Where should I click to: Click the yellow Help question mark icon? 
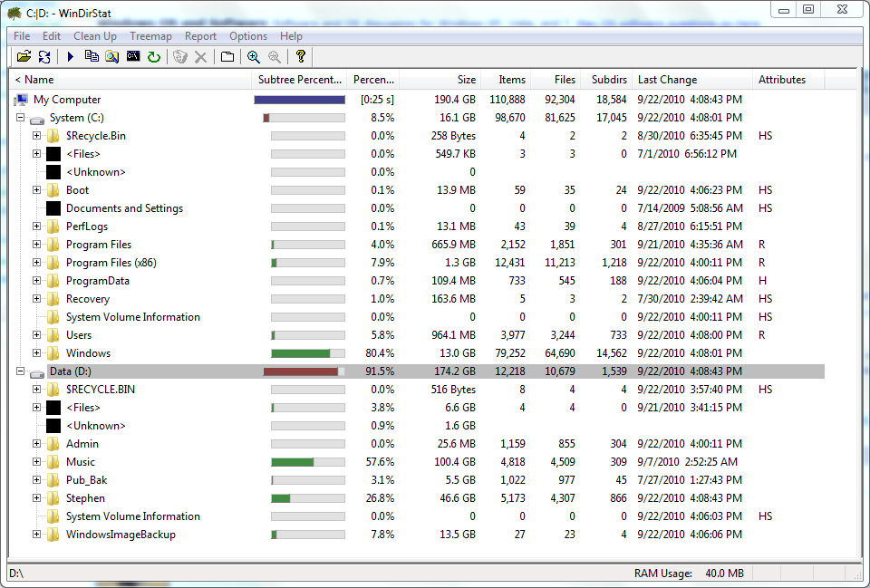301,57
